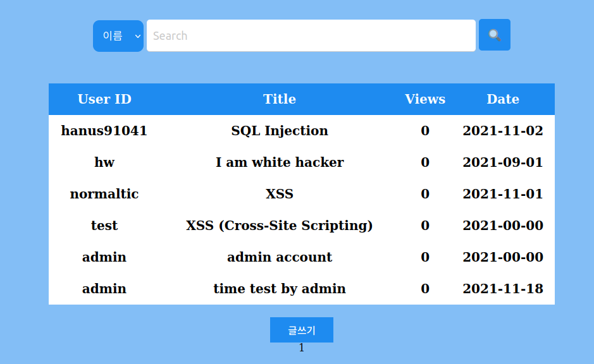This screenshot has width=594, height=364.
Task: Select admin in the admin account row
Action: pyautogui.click(x=104, y=257)
